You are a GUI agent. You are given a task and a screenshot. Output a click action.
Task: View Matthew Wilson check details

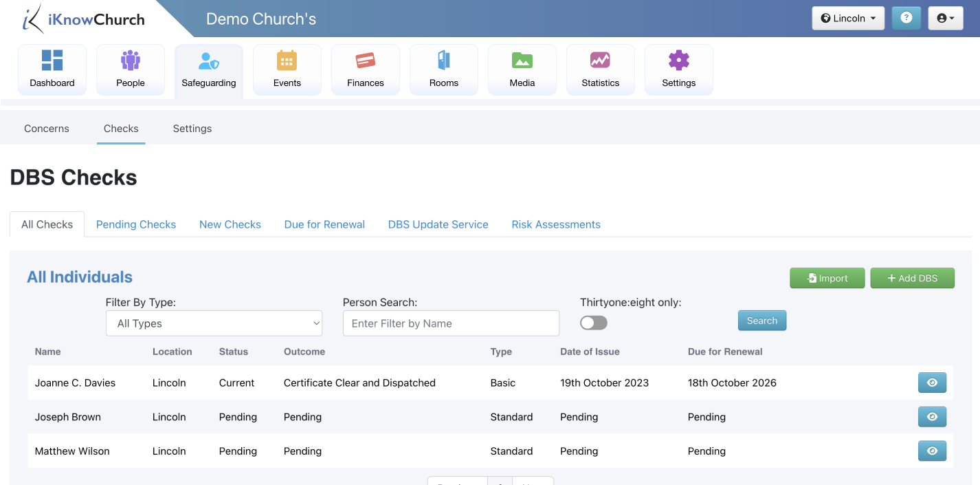pos(932,451)
